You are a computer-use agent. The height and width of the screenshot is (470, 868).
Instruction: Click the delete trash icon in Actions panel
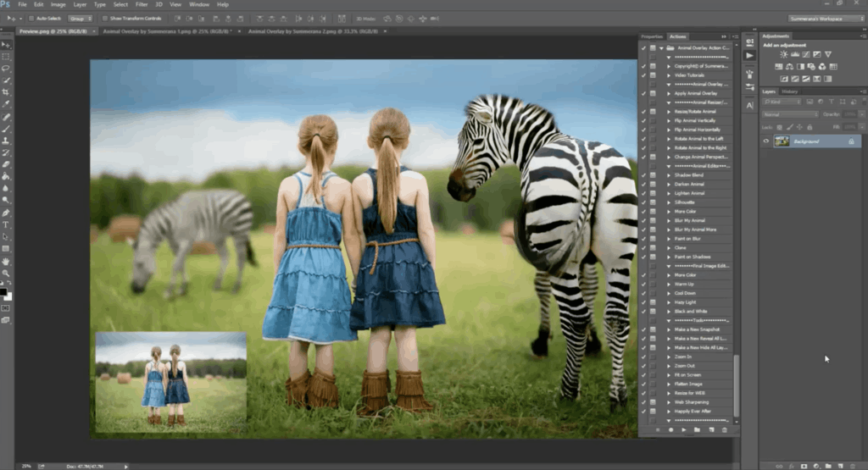pyautogui.click(x=724, y=429)
